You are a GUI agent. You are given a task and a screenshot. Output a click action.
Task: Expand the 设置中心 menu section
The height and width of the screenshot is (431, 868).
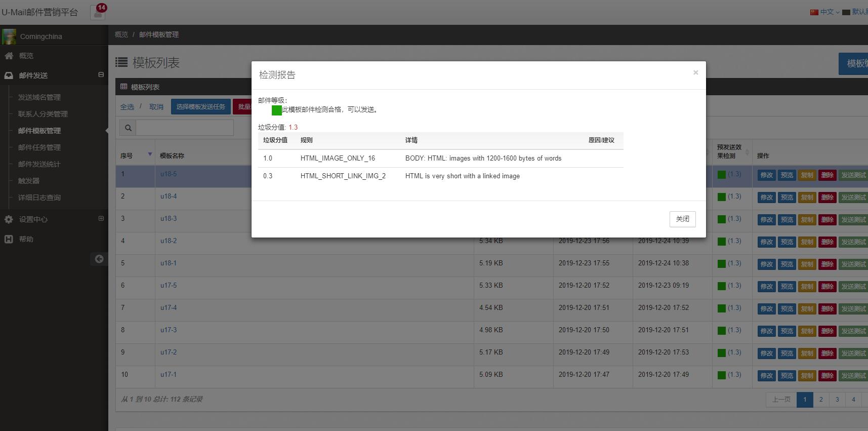pos(101,219)
